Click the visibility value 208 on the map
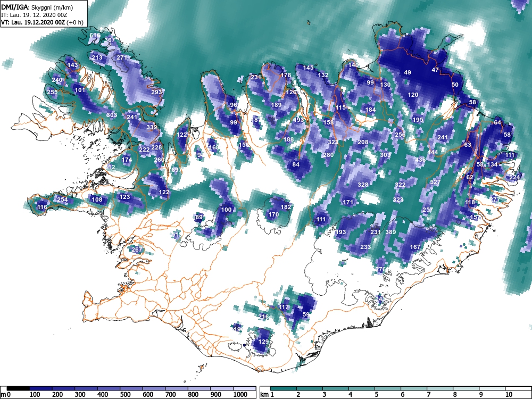The image size is (532, 399). click(x=363, y=142)
